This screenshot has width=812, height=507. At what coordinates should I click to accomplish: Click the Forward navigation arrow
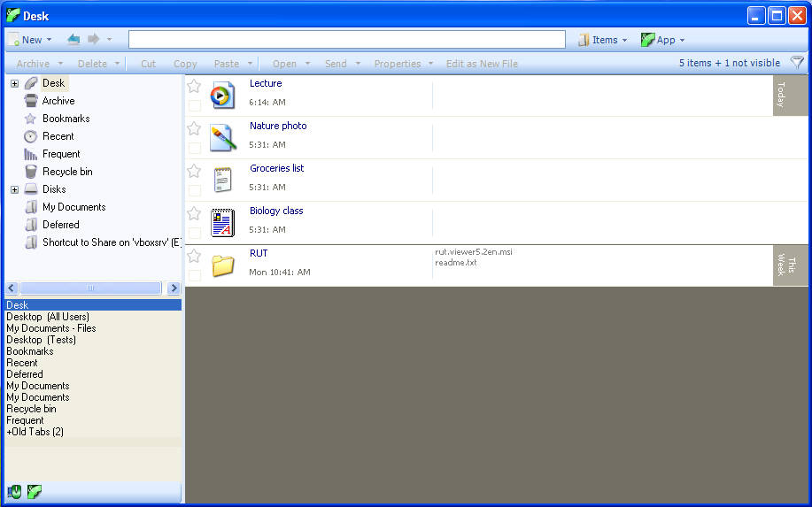coord(94,39)
